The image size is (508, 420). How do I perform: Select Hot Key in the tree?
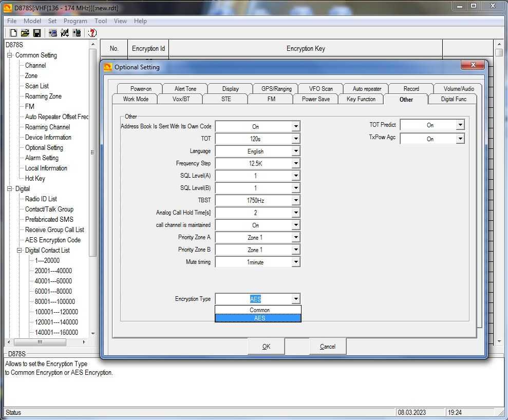(35, 179)
